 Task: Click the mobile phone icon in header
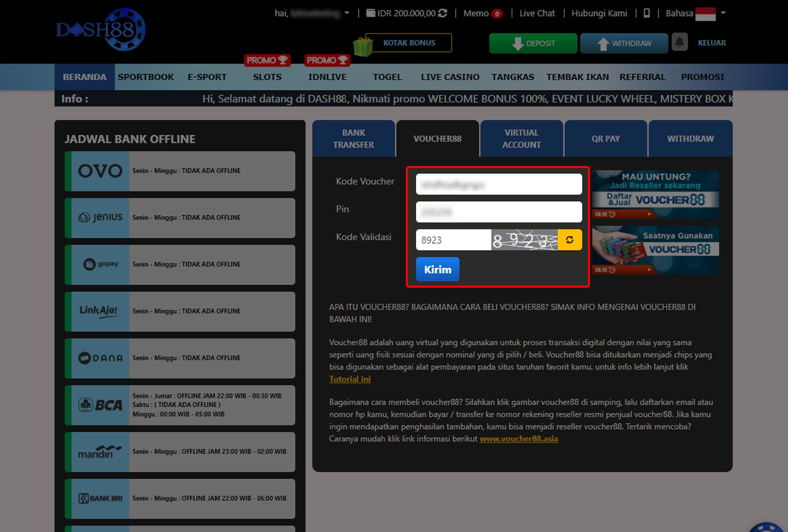point(647,13)
